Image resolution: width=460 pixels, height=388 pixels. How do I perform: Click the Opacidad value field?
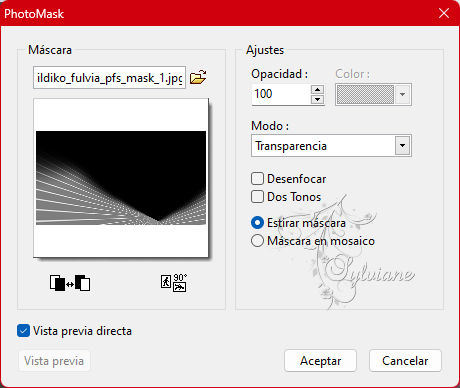click(x=281, y=94)
